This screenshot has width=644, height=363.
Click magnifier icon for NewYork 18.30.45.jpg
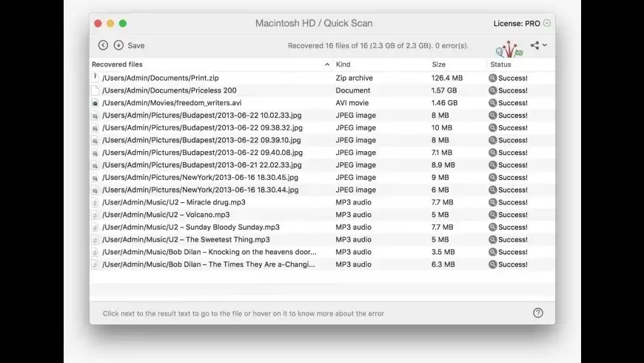point(493,178)
